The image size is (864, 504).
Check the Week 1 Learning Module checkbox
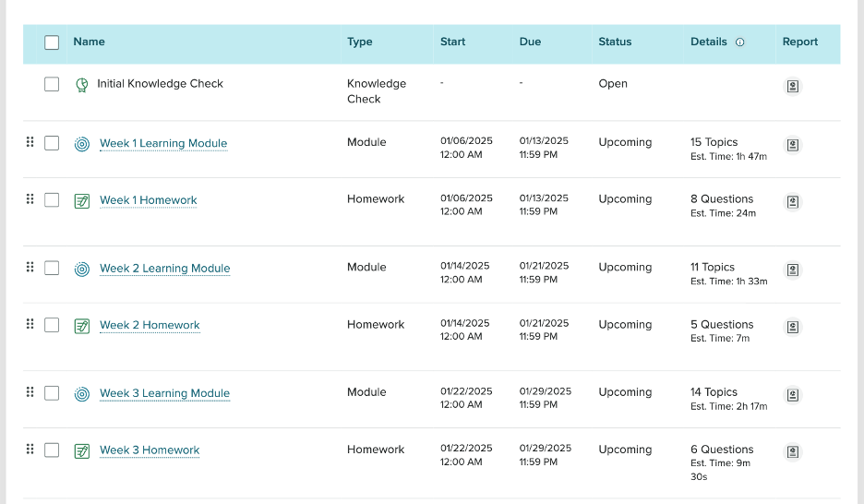(52, 143)
